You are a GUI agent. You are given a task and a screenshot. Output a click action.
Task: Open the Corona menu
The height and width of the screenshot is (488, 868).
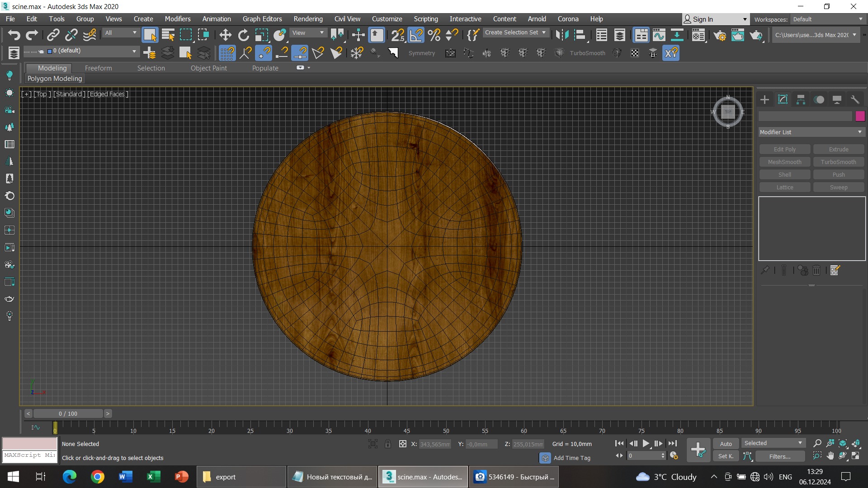point(568,19)
